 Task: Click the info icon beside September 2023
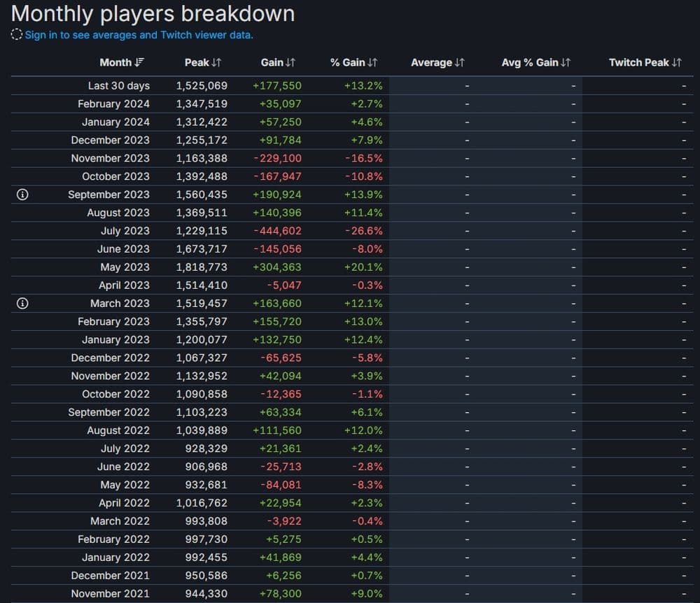pyautogui.click(x=22, y=194)
